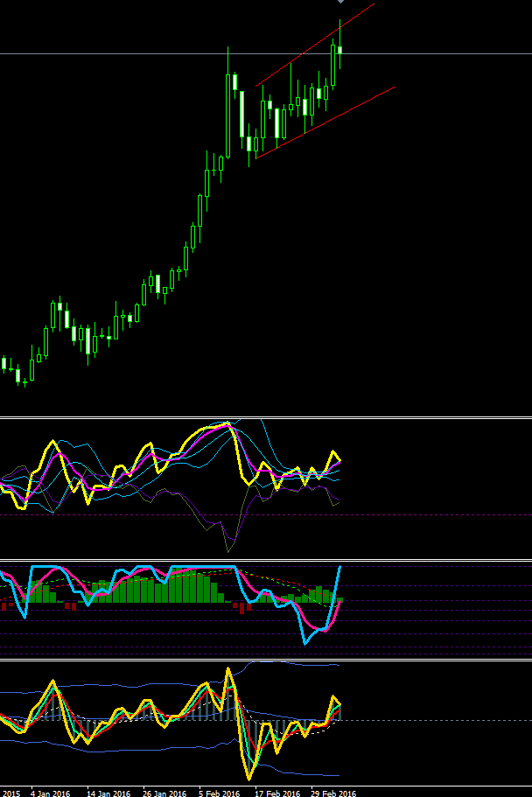Select the lower red channel trendline
This screenshot has height=797, width=532.
(325, 122)
